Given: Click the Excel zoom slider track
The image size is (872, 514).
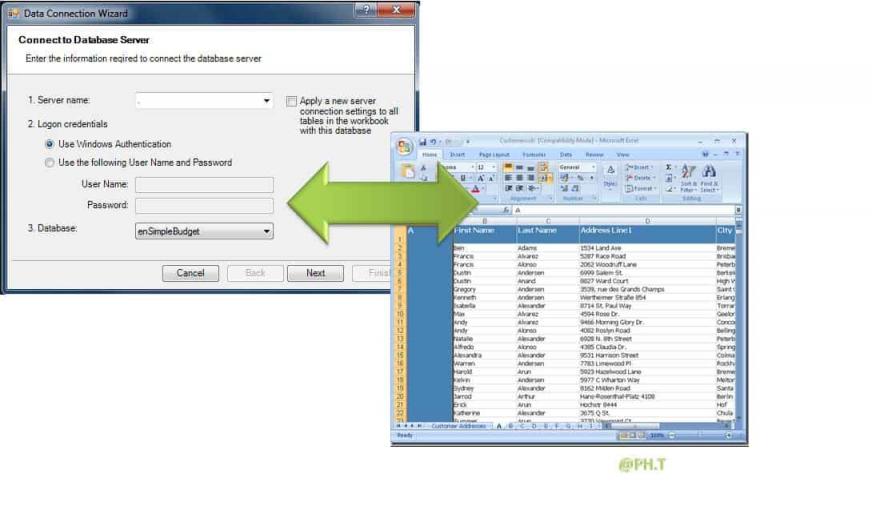Looking at the screenshot, I should tap(700, 436).
